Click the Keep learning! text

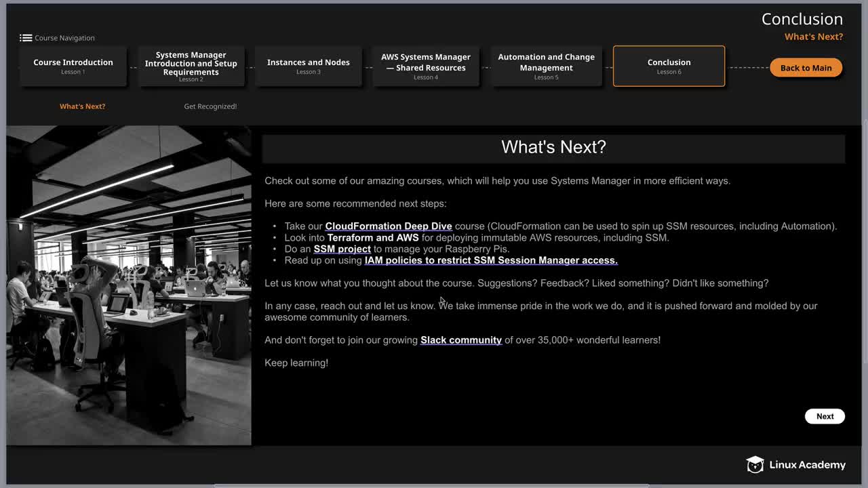pyautogui.click(x=296, y=363)
